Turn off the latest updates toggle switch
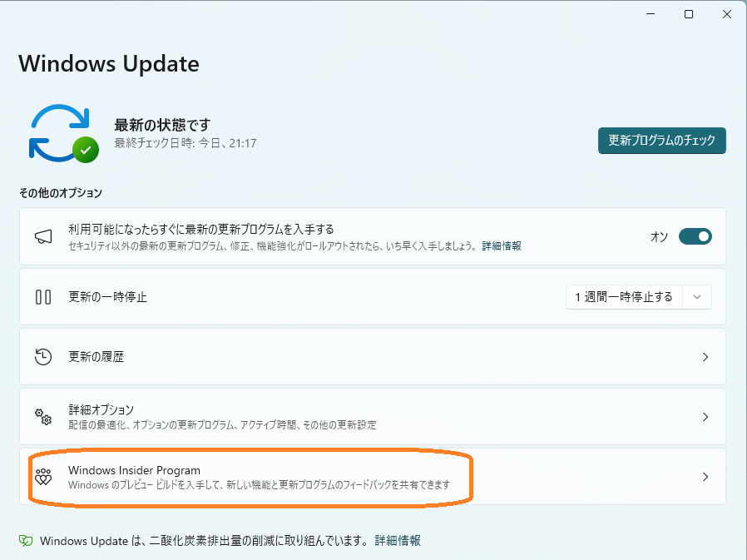 [695, 236]
